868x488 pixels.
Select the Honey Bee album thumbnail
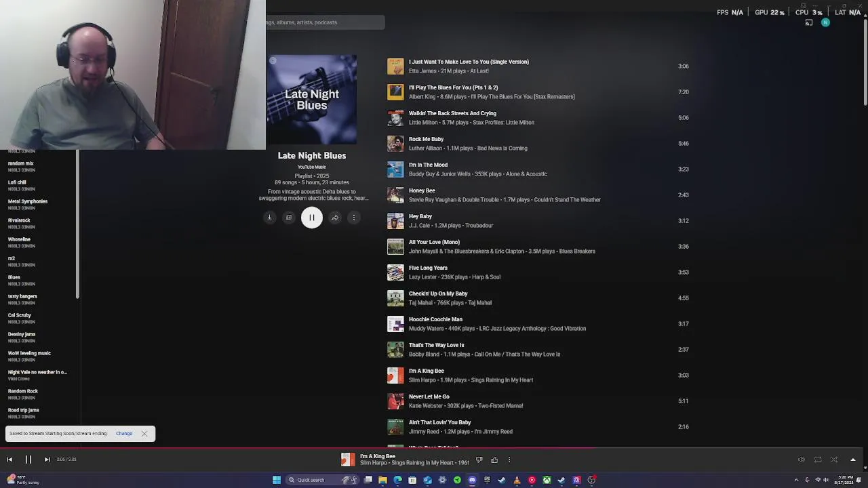click(x=395, y=195)
